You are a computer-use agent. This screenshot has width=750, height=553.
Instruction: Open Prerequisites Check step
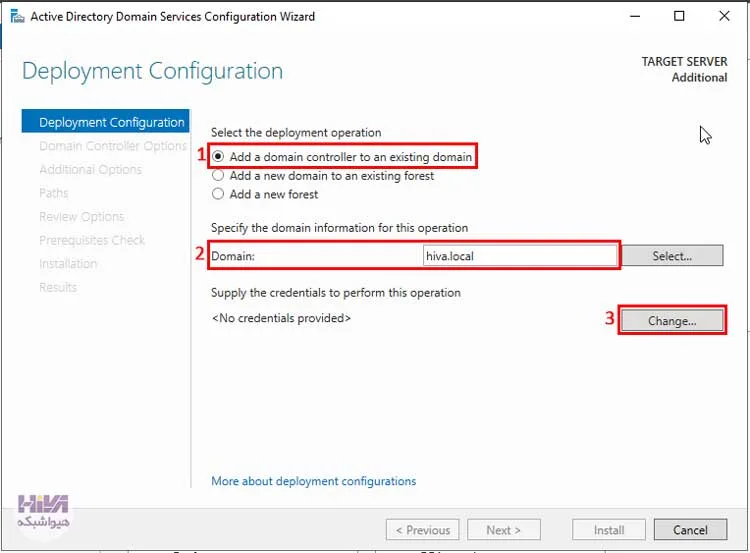click(92, 240)
